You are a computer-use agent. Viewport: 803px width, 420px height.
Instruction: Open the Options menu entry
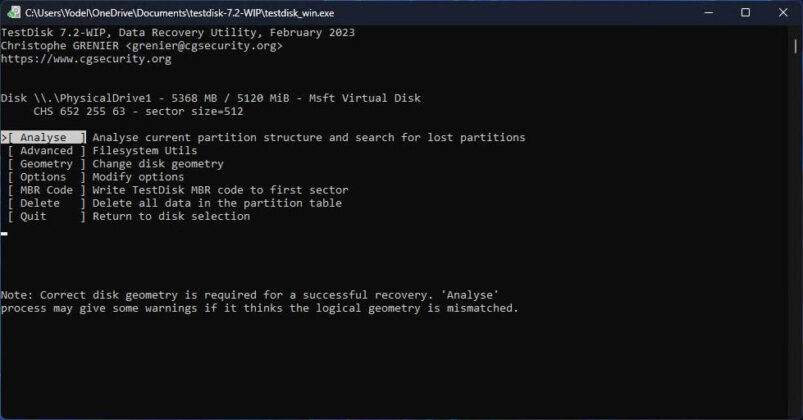pos(43,177)
